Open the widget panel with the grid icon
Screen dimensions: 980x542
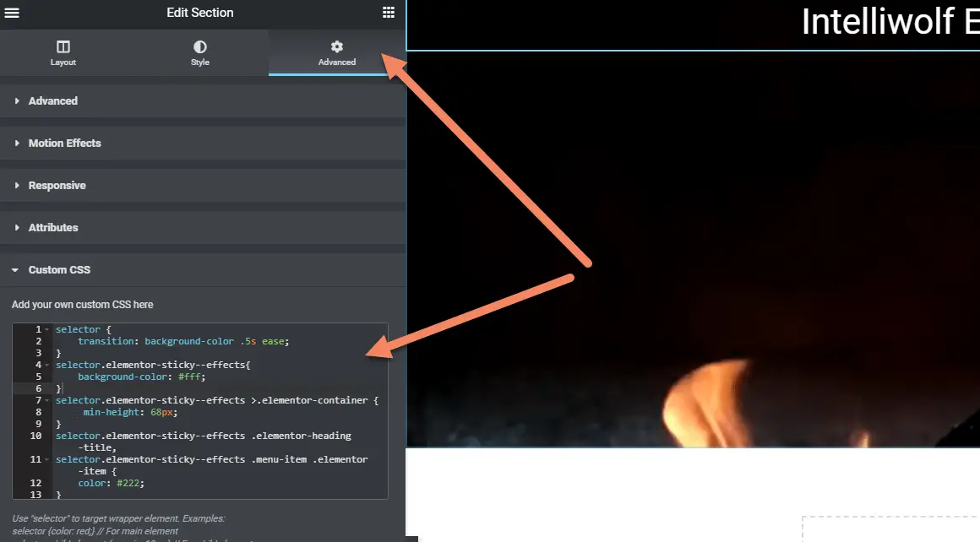[388, 12]
